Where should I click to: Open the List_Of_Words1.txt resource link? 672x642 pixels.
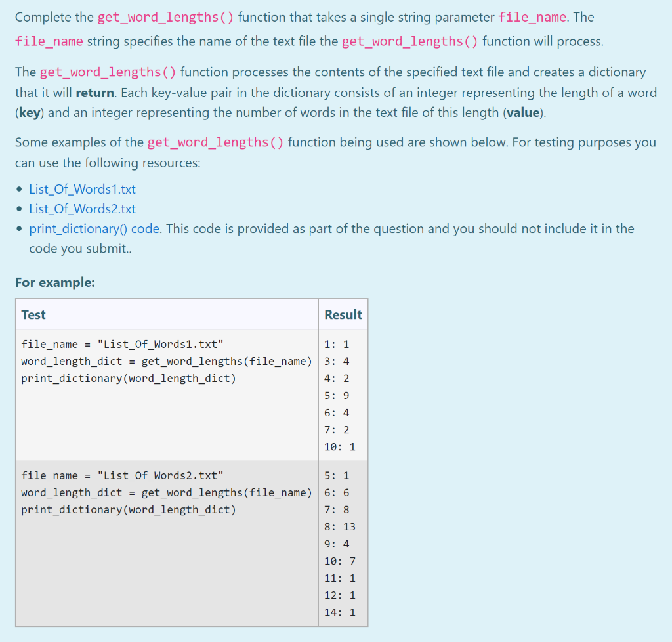pos(81,189)
